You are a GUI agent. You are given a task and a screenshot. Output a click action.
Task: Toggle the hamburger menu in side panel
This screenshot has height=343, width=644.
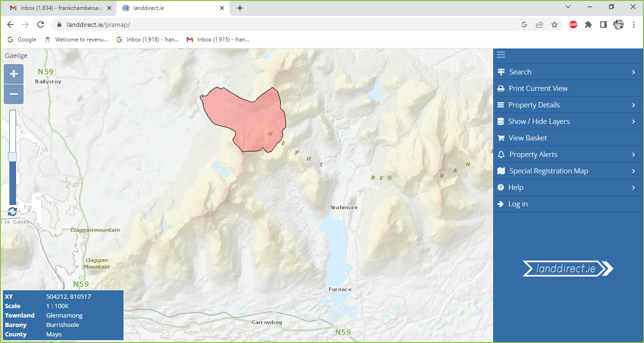(x=501, y=55)
